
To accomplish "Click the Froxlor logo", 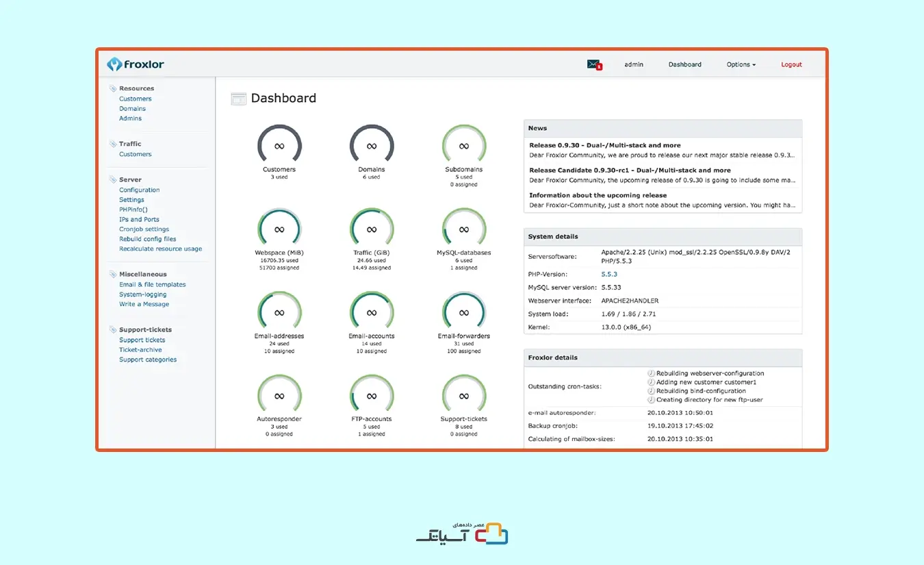I will tap(136, 64).
